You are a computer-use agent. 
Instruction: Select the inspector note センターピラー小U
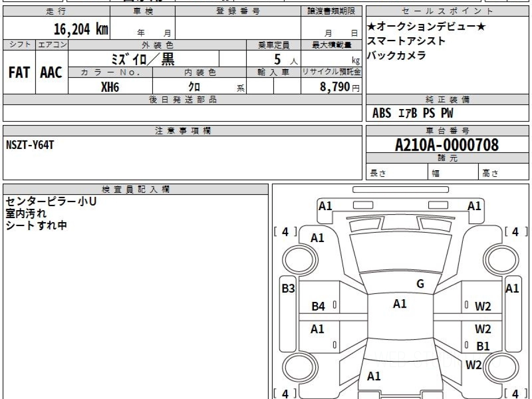pos(51,201)
